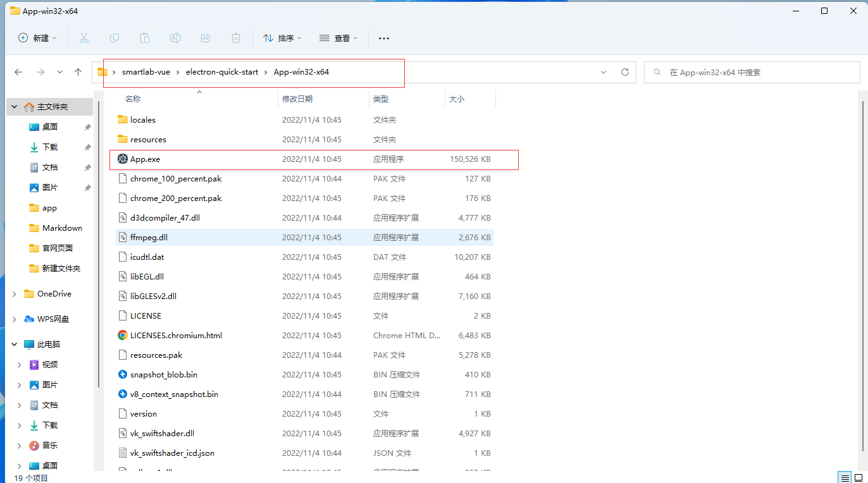Select vk_swiftshader_icd.json file icon
868x483 pixels.
coord(123,453)
